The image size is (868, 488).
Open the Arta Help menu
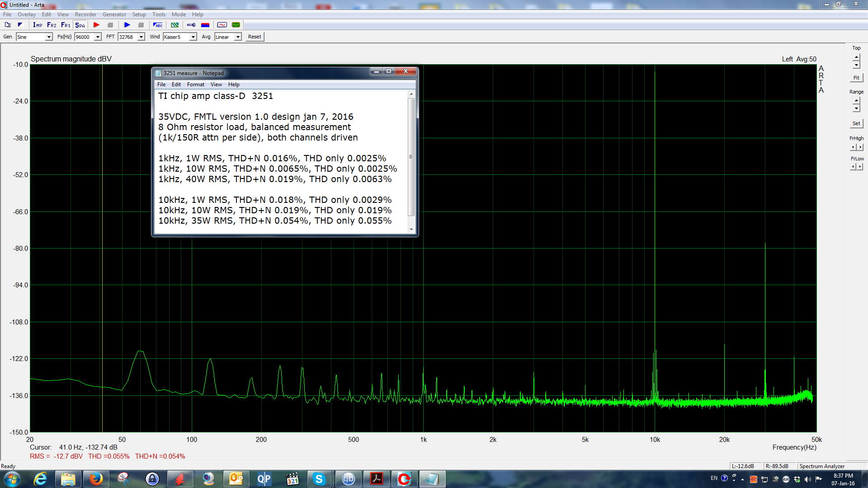pyautogui.click(x=198, y=14)
